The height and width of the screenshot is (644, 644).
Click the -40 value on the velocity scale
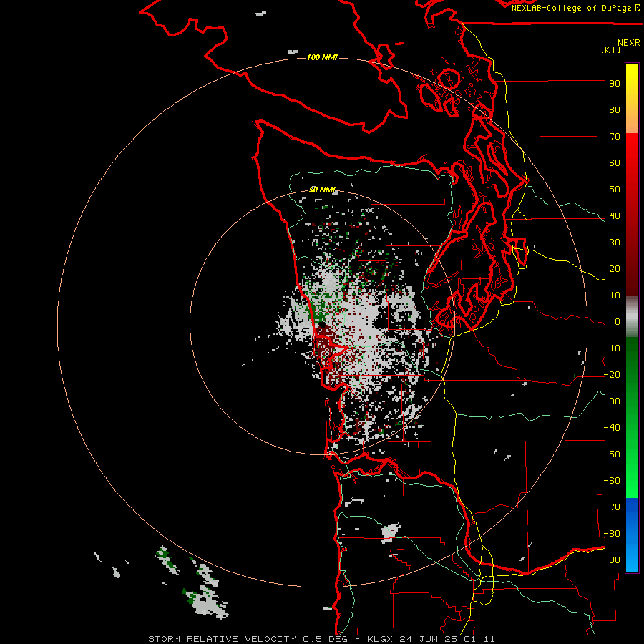coord(612,428)
